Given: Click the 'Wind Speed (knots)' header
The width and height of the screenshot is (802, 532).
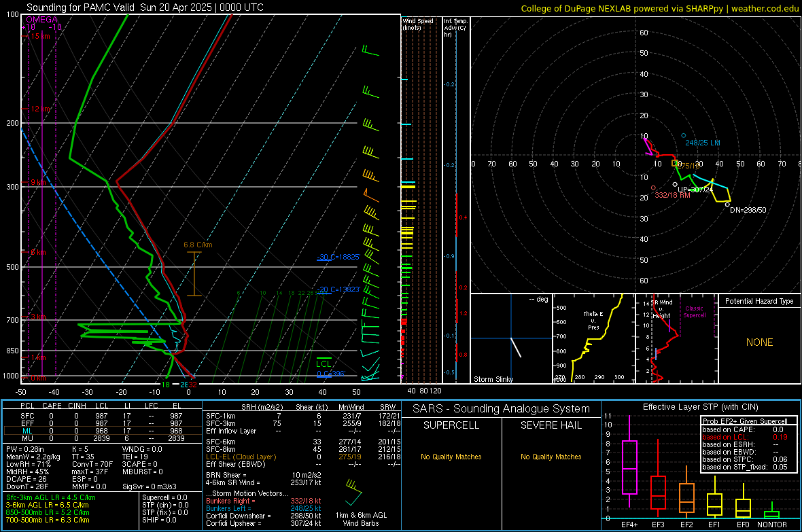Looking at the screenshot, I should pos(418,24).
